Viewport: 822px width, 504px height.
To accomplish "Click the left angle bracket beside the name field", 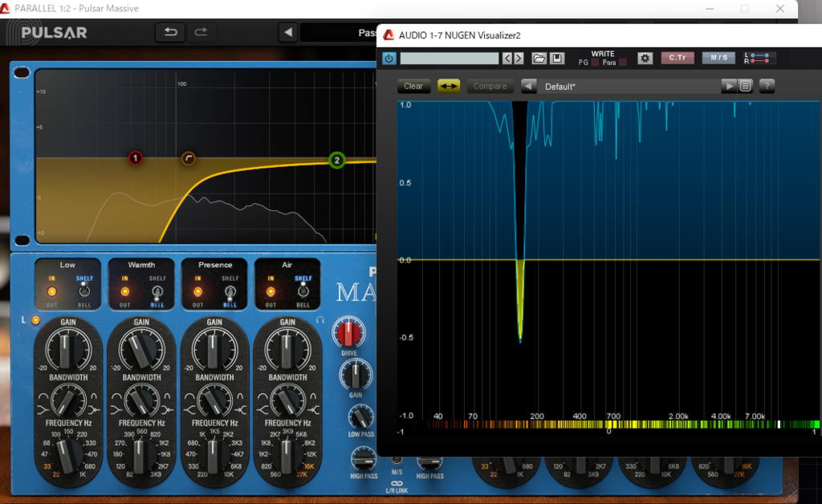I will [507, 58].
